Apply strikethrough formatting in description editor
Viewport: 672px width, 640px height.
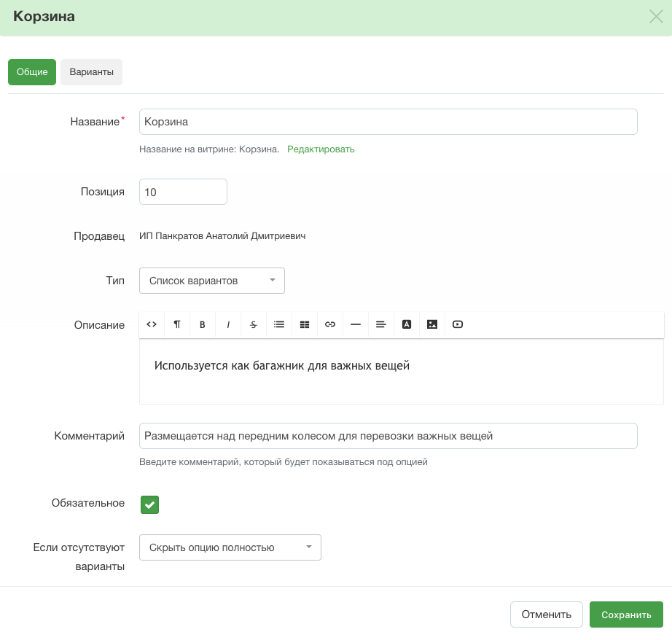[x=254, y=324]
